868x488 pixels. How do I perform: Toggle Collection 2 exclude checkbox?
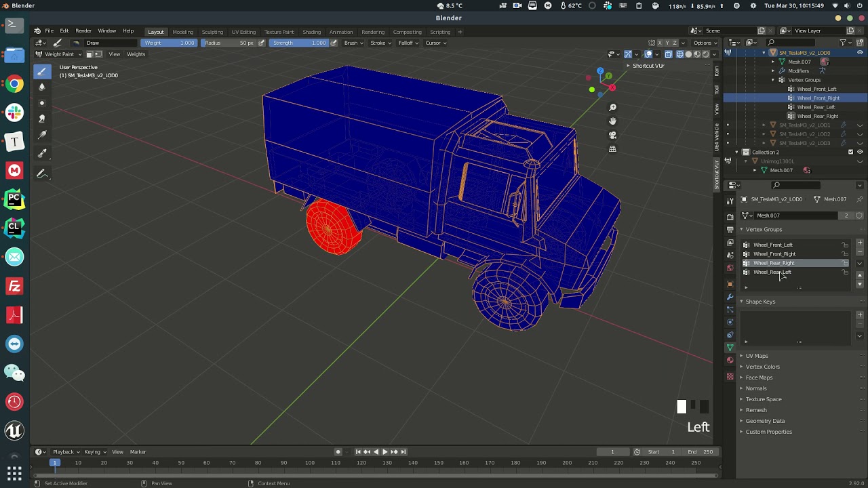click(x=851, y=152)
